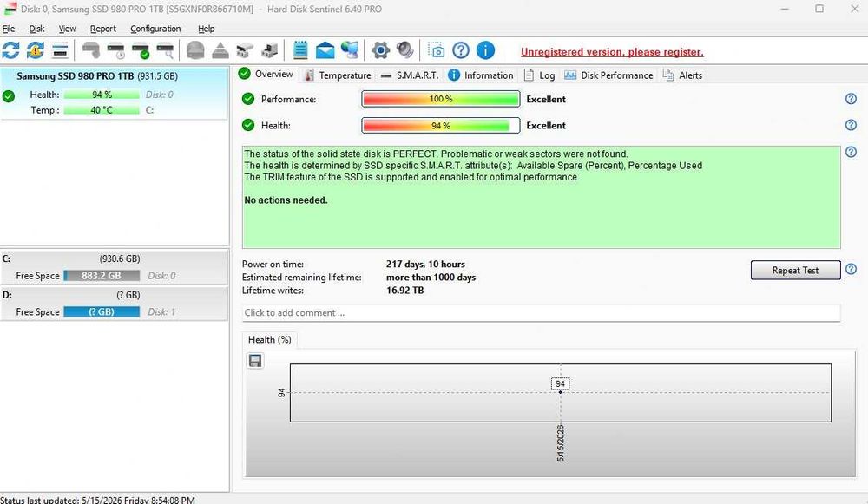This screenshot has height=504, width=868.
Task: Click help icon beside Repeat Test button
Action: coord(851,270)
